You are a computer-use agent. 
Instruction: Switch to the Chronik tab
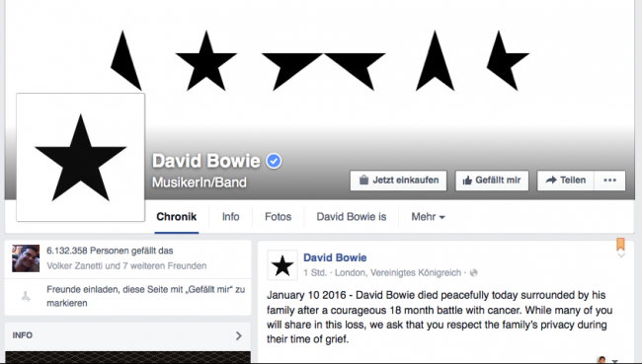pos(177,217)
